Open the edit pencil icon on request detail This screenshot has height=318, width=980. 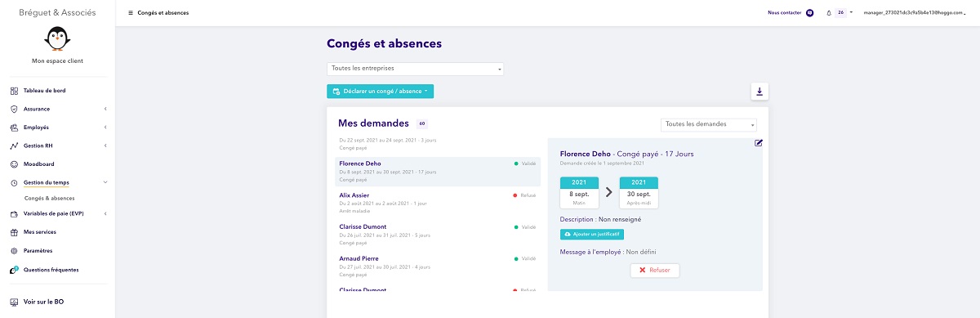(759, 143)
